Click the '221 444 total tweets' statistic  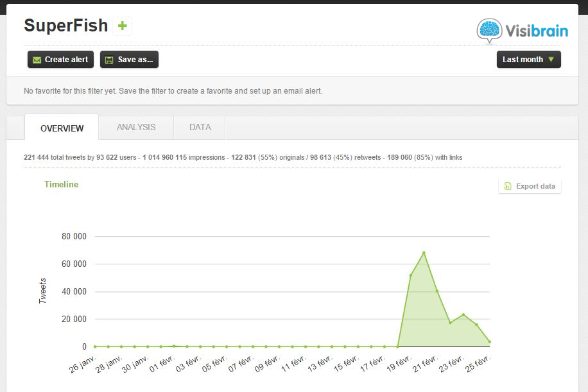55,157
